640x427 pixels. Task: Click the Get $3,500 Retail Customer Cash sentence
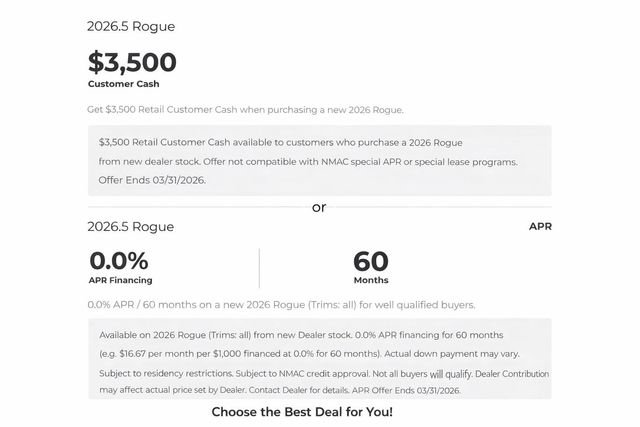(245, 109)
